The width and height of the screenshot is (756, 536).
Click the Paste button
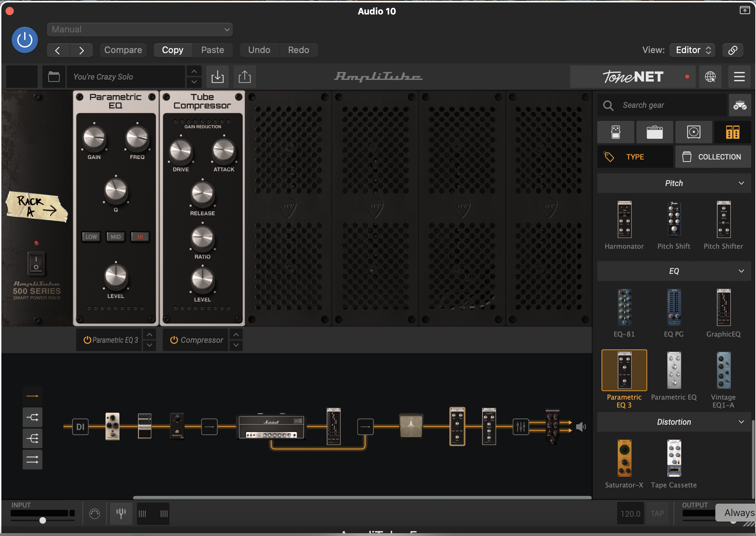point(213,50)
